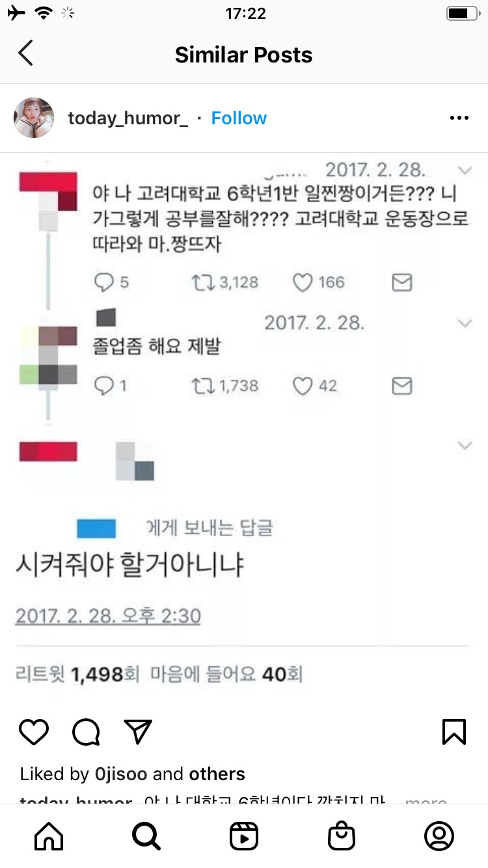Open the Home tab
The height and width of the screenshot is (868, 488).
coord(49,836)
